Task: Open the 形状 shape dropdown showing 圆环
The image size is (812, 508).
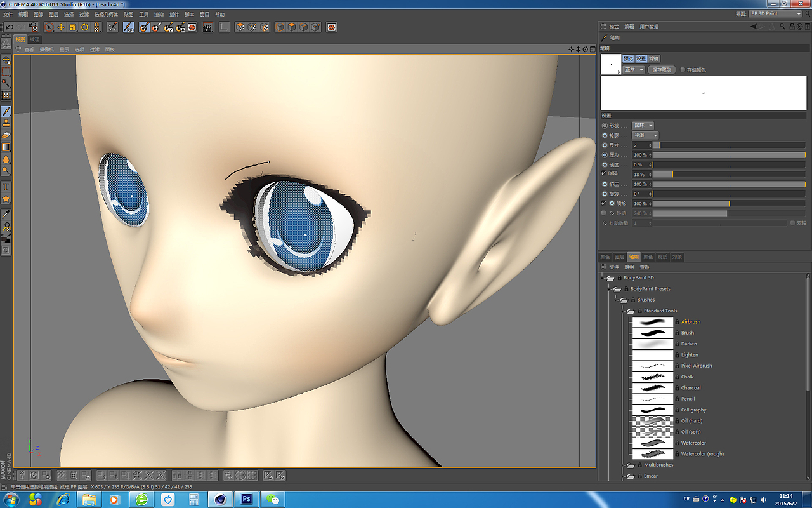Action: 642,125
